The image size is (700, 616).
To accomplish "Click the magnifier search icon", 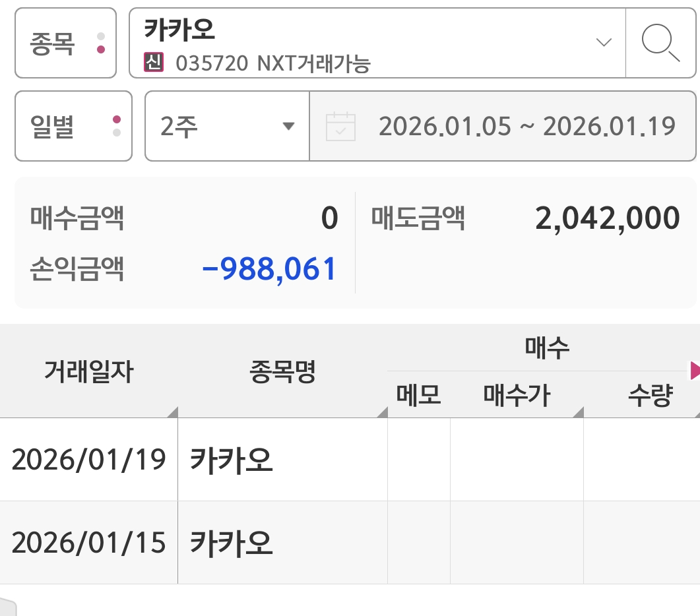I will click(660, 44).
